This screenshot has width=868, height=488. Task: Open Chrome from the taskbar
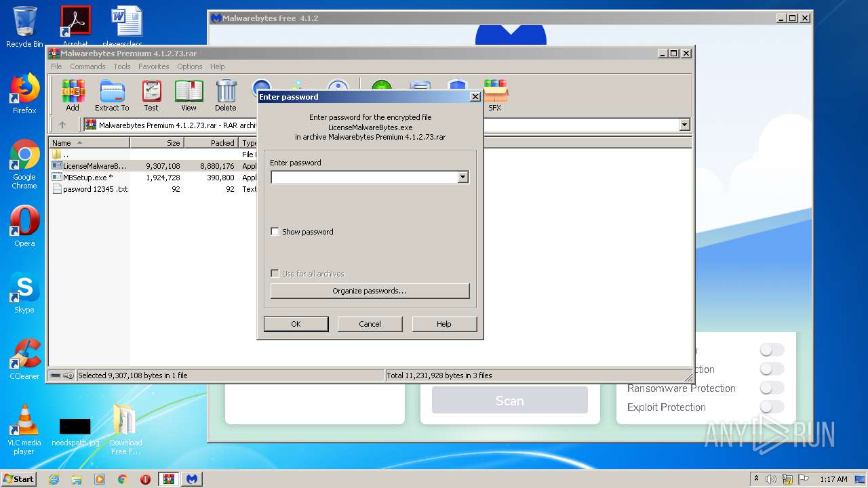[x=123, y=479]
